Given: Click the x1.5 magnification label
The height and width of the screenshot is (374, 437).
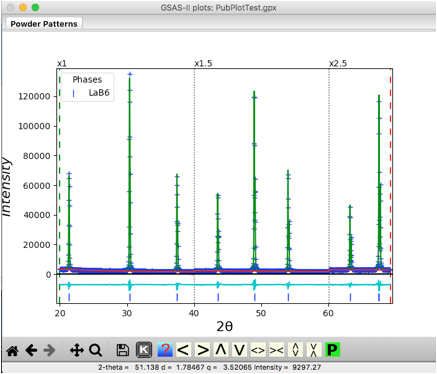Looking at the screenshot, I should (x=203, y=63).
